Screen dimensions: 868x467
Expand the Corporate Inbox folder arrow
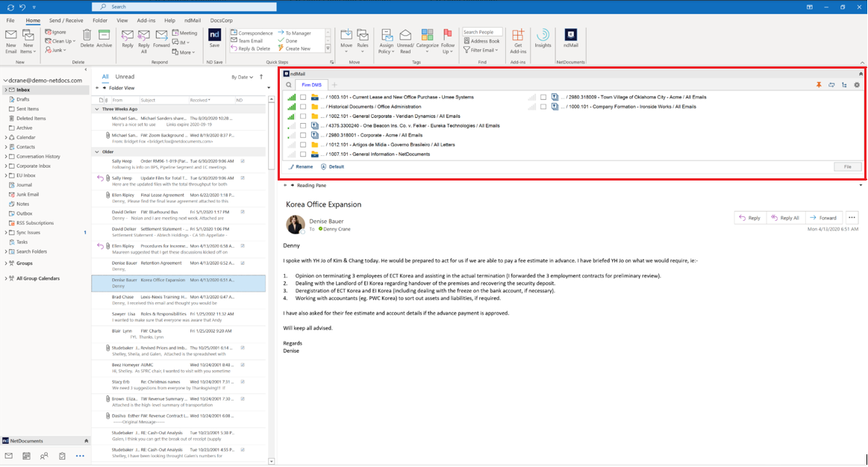coord(6,166)
